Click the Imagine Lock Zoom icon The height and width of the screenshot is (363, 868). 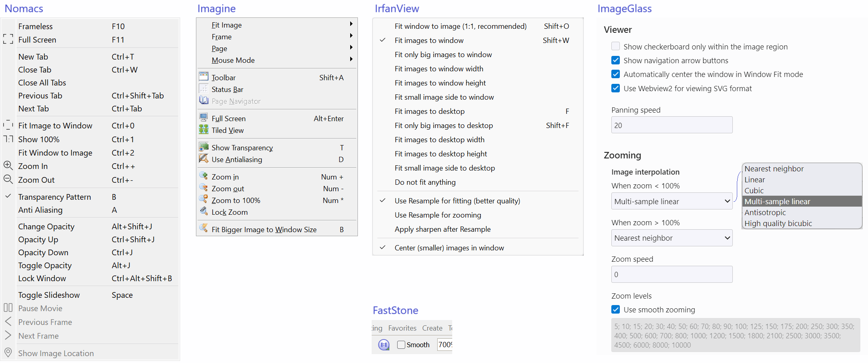pos(204,211)
